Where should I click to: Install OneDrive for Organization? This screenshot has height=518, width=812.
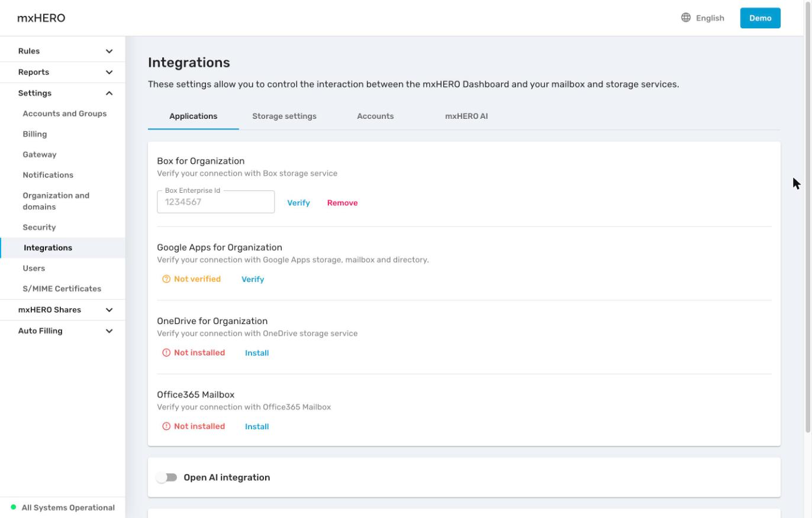(257, 353)
